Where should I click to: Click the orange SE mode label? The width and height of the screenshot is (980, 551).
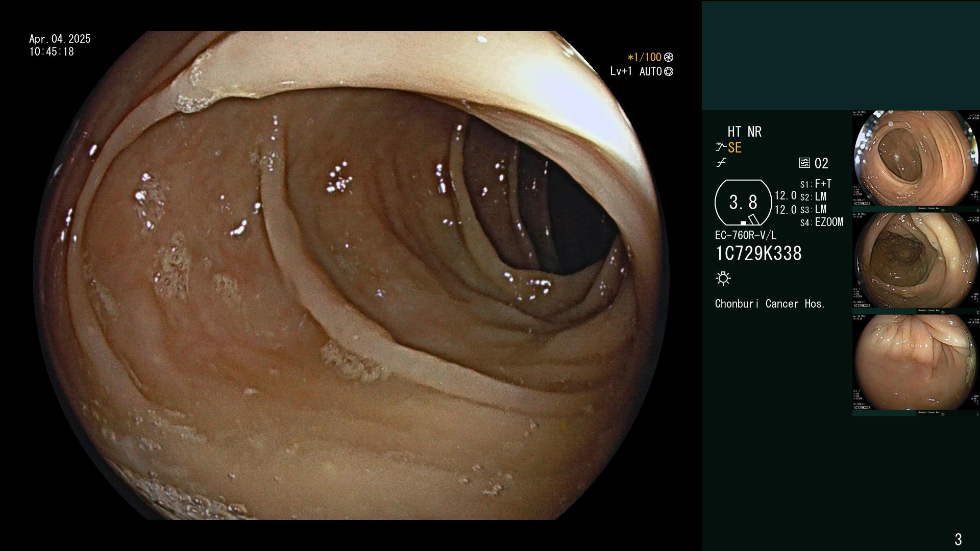(x=734, y=147)
